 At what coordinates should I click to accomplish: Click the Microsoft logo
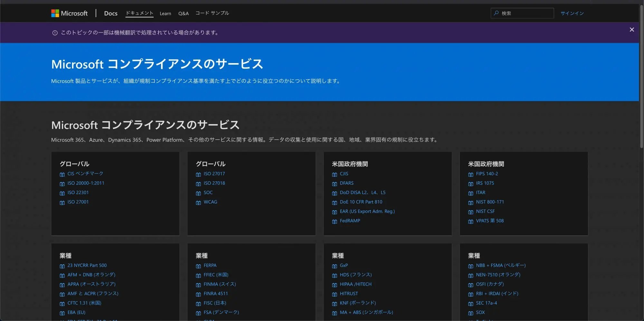pyautogui.click(x=69, y=13)
